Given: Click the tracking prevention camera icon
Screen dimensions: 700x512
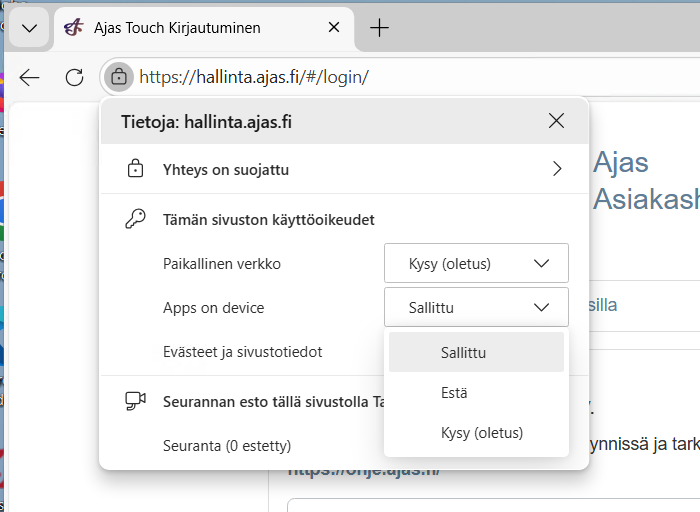Looking at the screenshot, I should [x=135, y=401].
